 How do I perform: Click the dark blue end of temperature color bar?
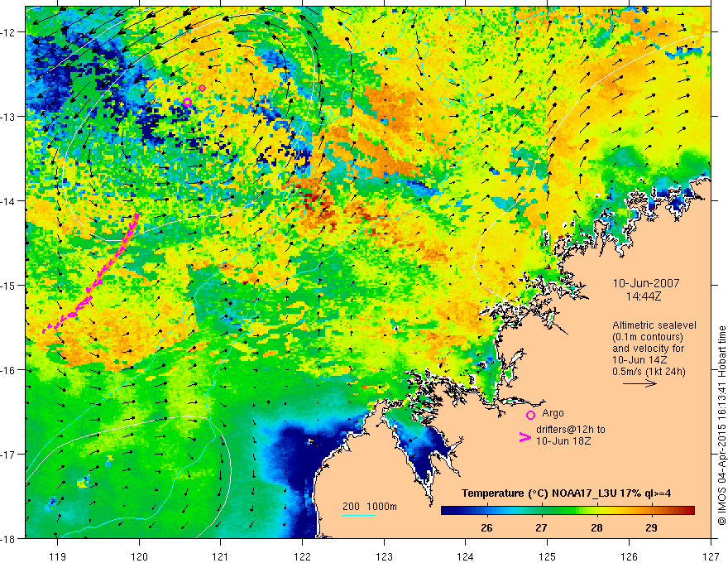coord(448,511)
